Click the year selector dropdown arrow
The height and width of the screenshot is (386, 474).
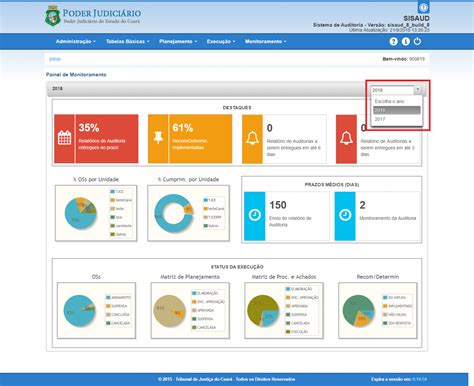point(418,90)
